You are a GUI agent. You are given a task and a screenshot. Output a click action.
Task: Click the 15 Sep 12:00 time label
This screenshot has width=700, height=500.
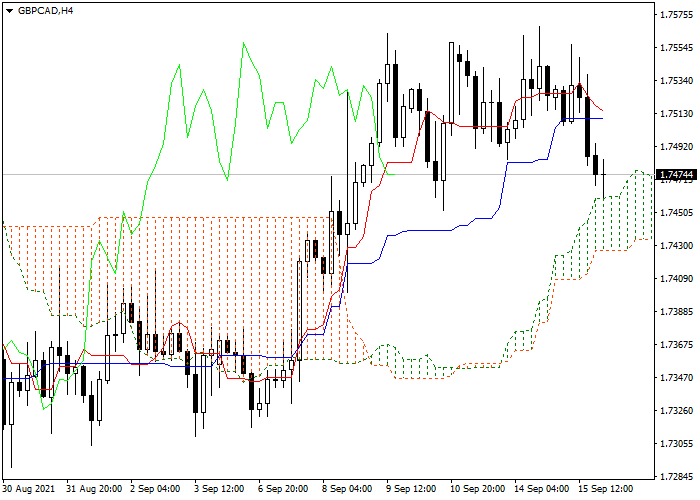point(605,489)
